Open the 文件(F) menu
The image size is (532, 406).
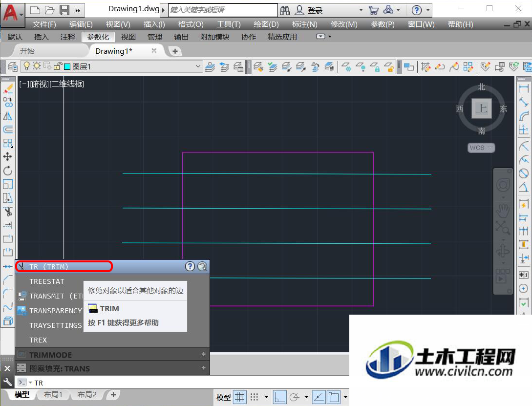click(x=44, y=24)
